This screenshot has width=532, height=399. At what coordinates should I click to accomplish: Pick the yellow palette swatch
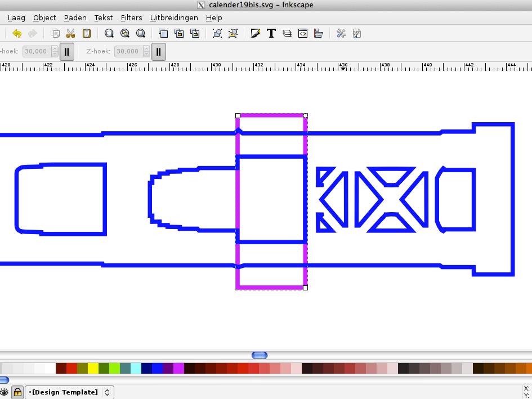point(93,369)
